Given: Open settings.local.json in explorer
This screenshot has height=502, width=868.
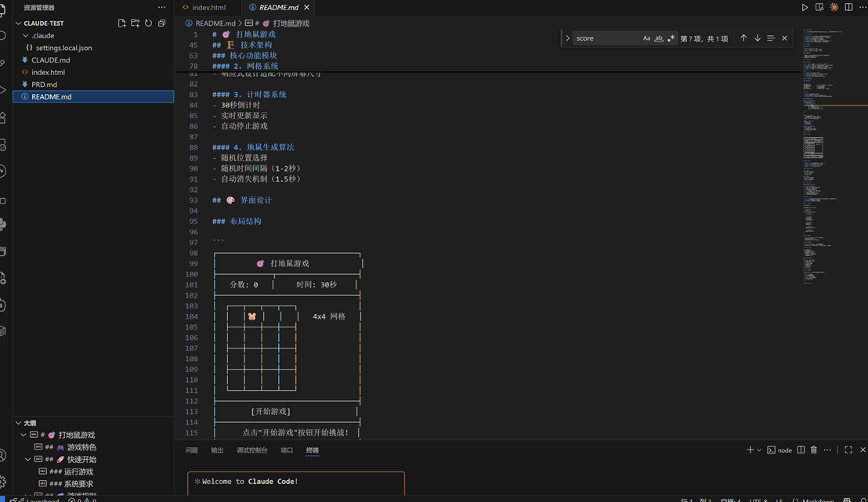Looking at the screenshot, I should click(93, 48).
